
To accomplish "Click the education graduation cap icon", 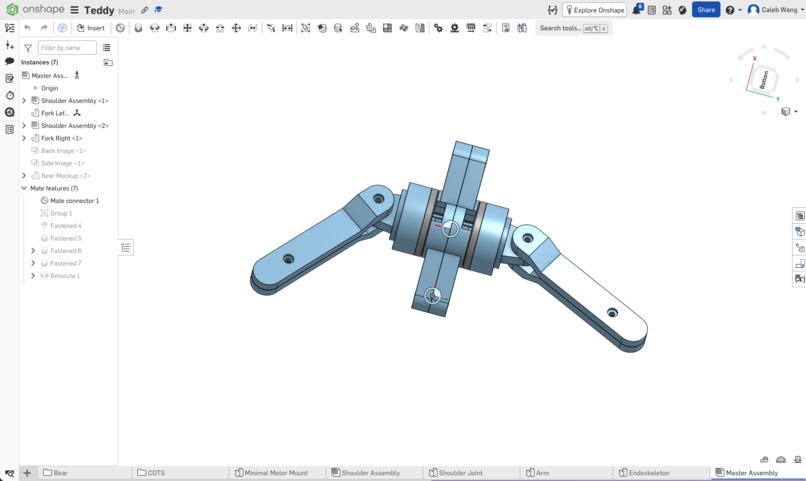I will (x=158, y=10).
